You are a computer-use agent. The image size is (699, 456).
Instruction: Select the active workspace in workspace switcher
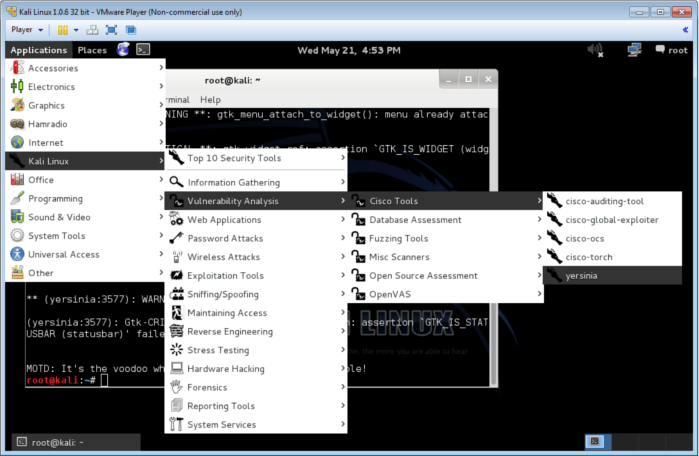[593, 441]
